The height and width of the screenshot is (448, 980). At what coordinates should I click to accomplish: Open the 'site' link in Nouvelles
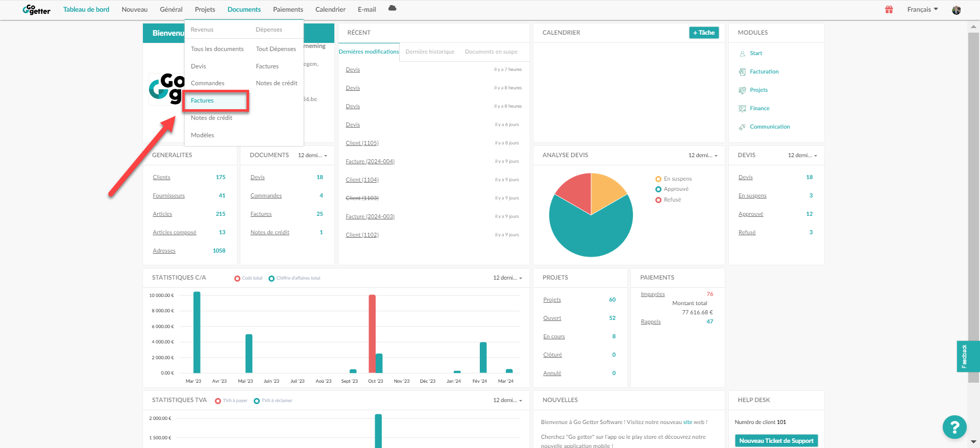(688, 422)
